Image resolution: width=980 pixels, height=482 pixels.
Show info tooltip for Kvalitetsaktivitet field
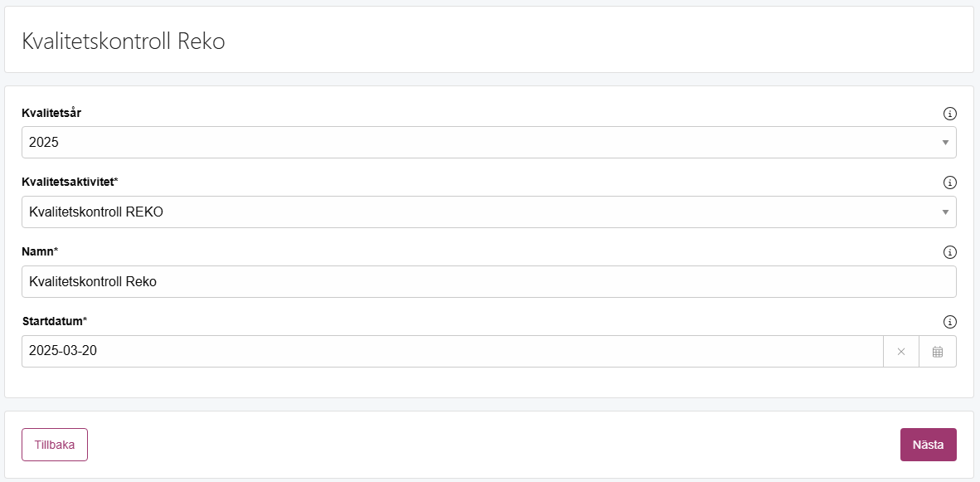pos(949,183)
